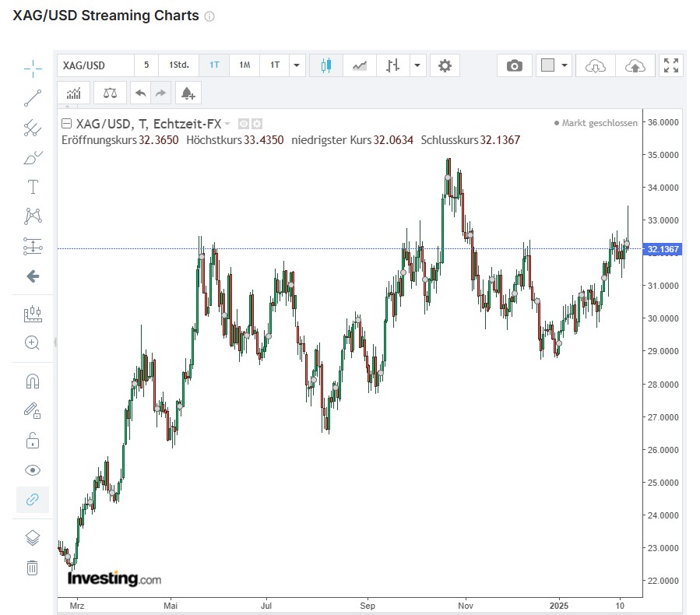Screen dimensions: 700x615
Task: Select candlestick chart style
Action: tap(326, 65)
